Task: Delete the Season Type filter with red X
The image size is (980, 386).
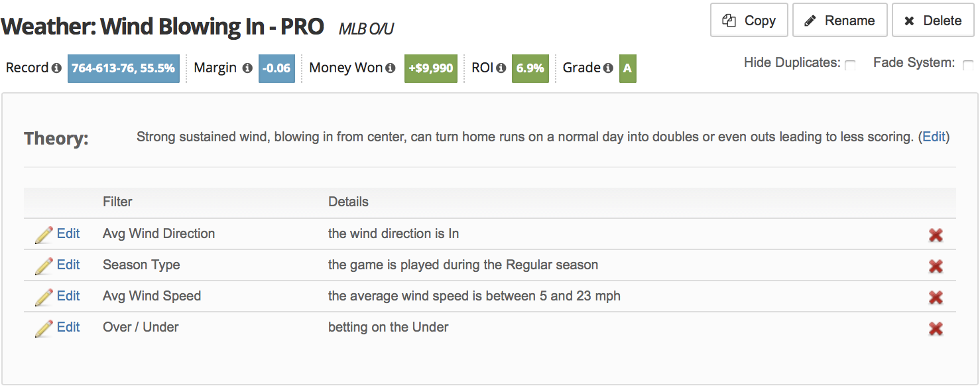Action: point(936,266)
